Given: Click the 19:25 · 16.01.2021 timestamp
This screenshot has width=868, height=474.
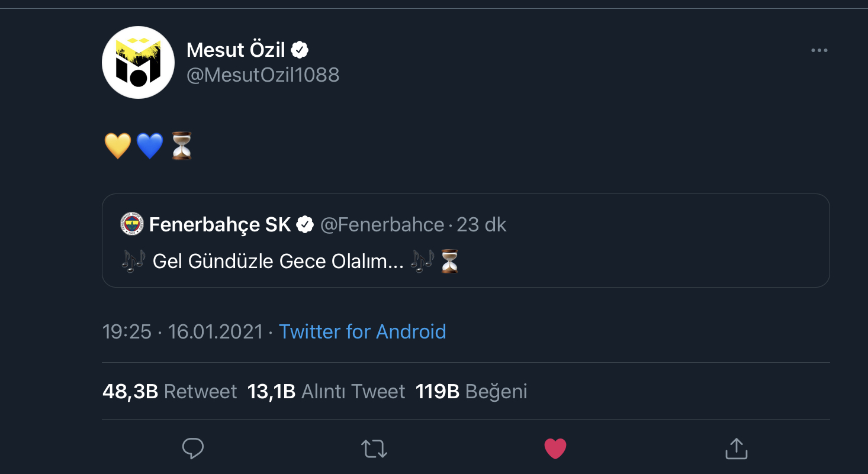Looking at the screenshot, I should (182, 331).
